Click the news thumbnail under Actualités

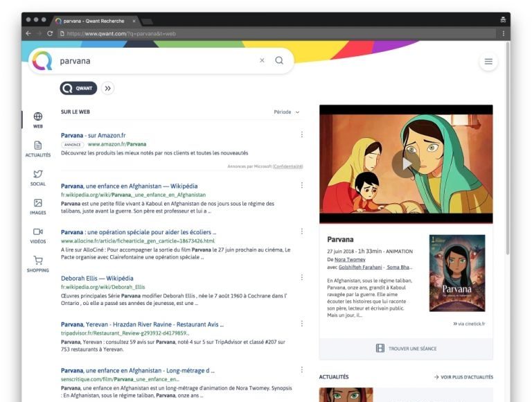346,395
